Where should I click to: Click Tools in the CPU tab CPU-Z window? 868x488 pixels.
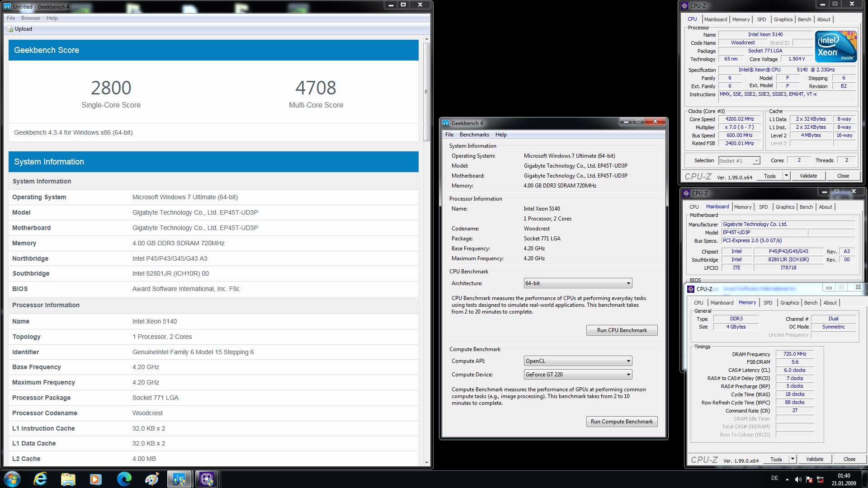tap(770, 176)
